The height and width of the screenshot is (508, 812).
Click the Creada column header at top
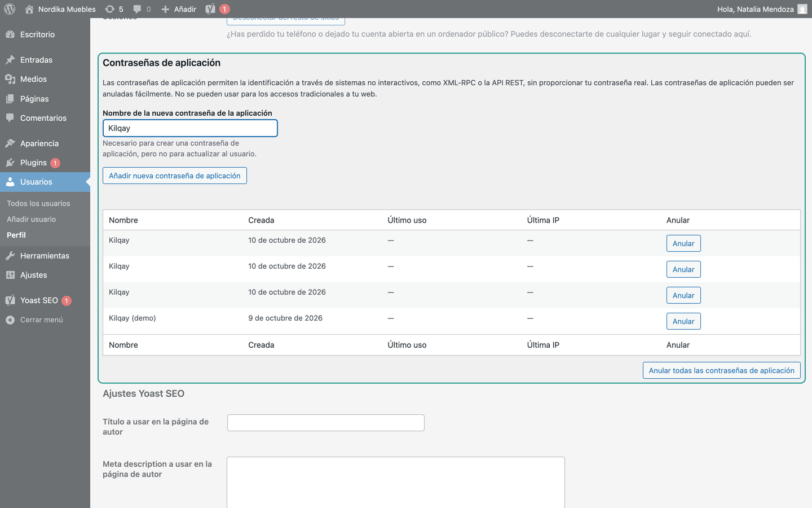click(x=261, y=220)
